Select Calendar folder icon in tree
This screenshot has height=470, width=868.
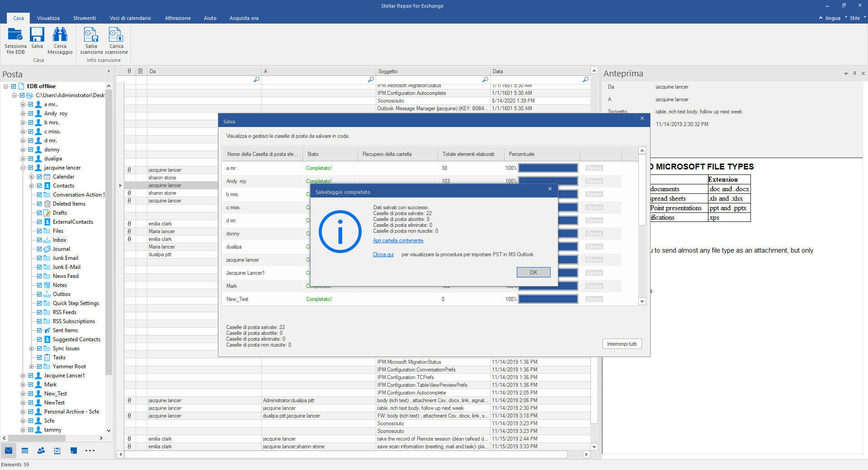coord(47,177)
